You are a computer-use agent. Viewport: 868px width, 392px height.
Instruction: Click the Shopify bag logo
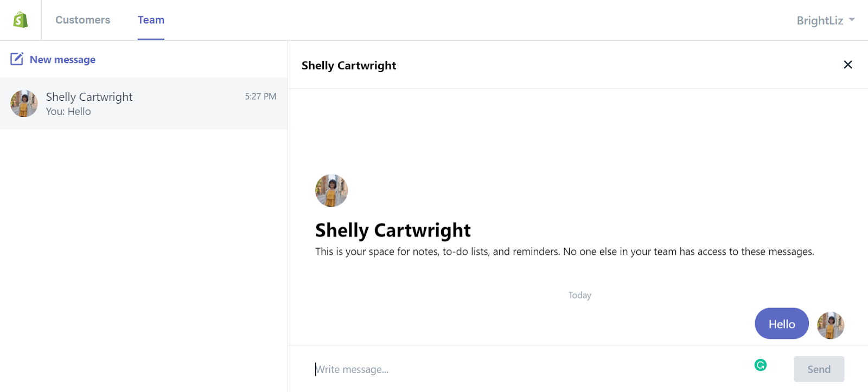pyautogui.click(x=21, y=20)
